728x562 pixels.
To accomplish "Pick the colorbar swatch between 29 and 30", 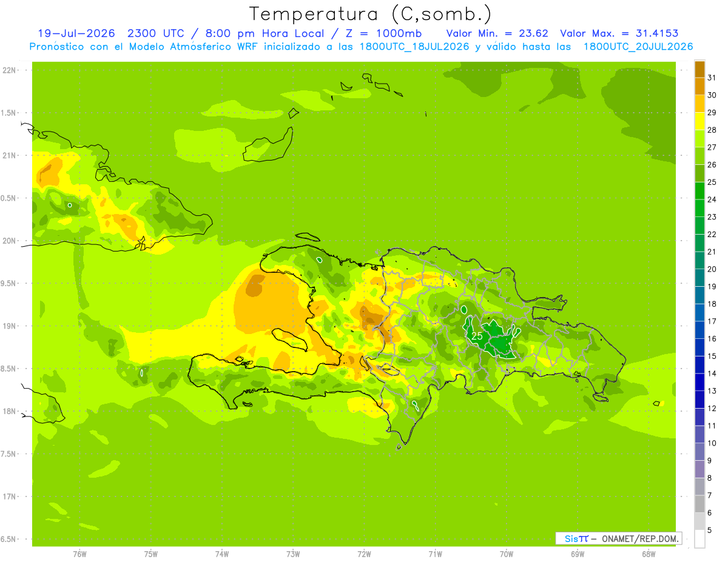I will tap(699, 104).
